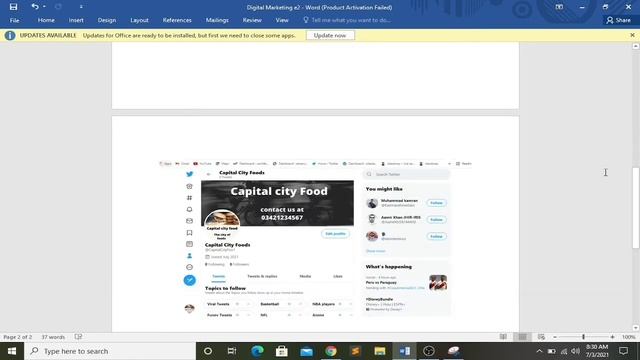
Task: Click the Save icon in the quick access toolbar
Action: click(13, 7)
